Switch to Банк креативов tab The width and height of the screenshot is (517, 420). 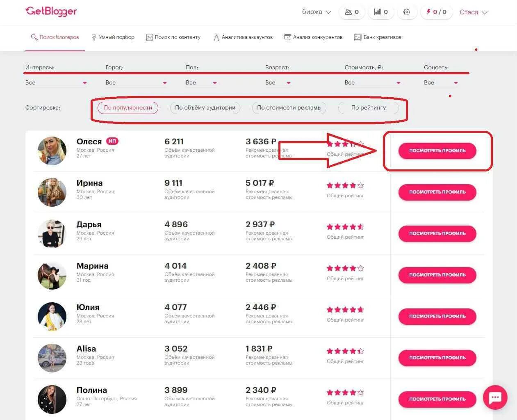pos(378,37)
